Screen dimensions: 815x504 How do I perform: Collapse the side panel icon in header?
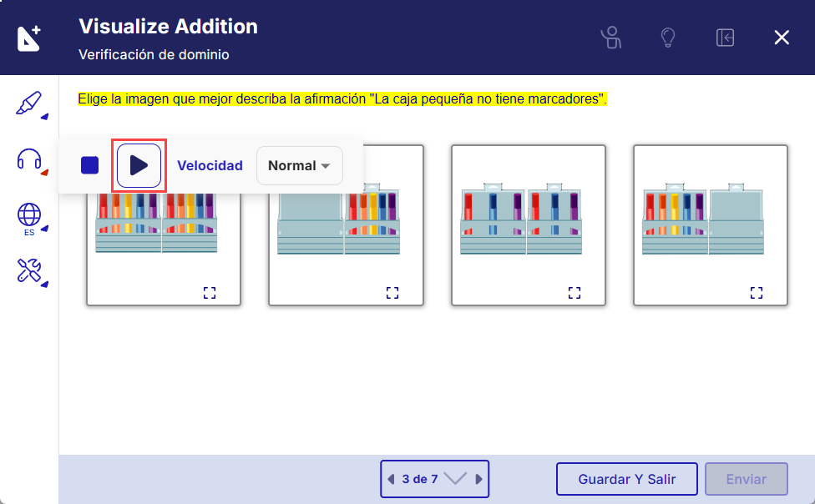[725, 38]
